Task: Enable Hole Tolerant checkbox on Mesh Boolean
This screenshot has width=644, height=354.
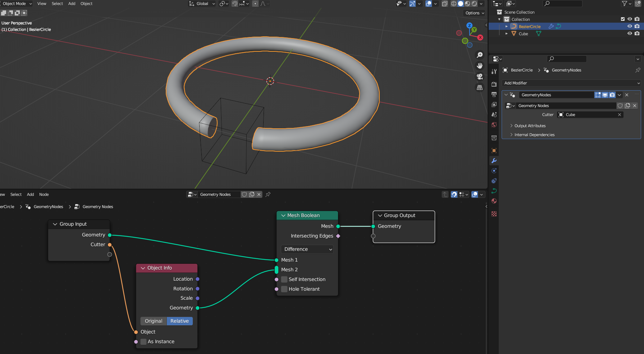Action: (x=284, y=289)
